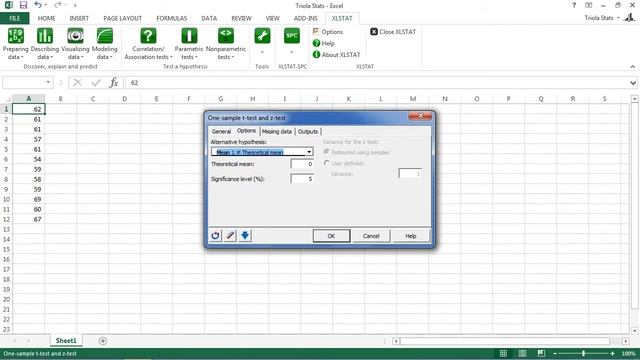Click the Redo icon in the quick access toolbar
640x360 pixels.
[x=58, y=5]
